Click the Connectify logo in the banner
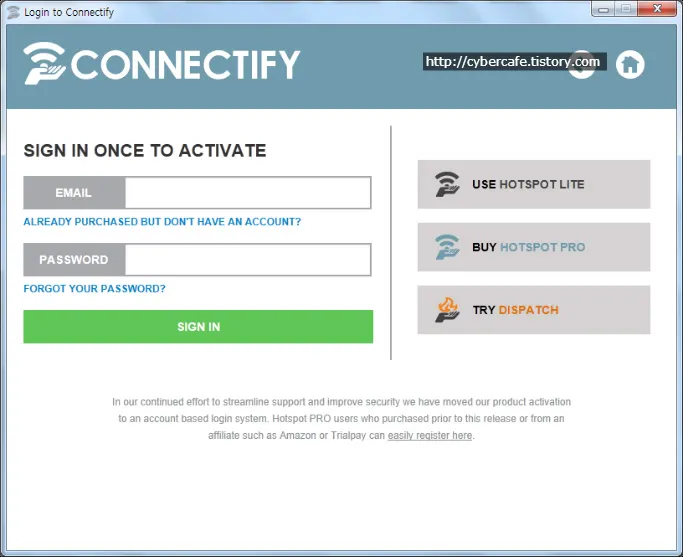The height and width of the screenshot is (557, 683). point(162,64)
